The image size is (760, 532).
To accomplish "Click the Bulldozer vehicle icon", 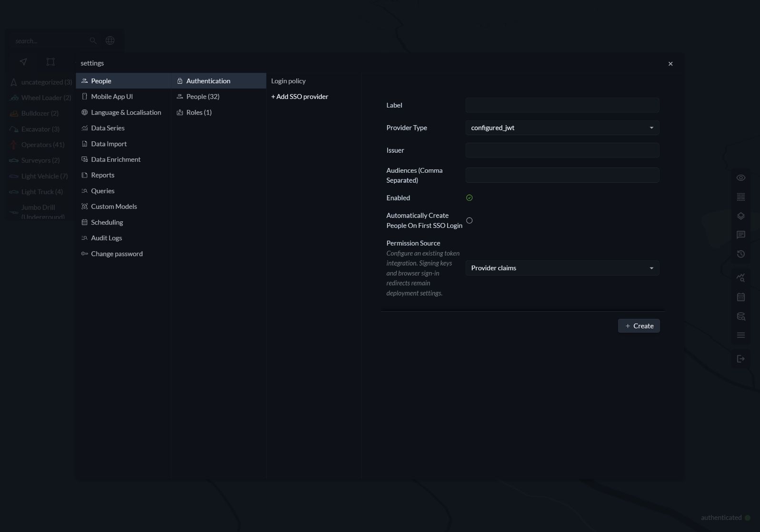I will 14,113.
